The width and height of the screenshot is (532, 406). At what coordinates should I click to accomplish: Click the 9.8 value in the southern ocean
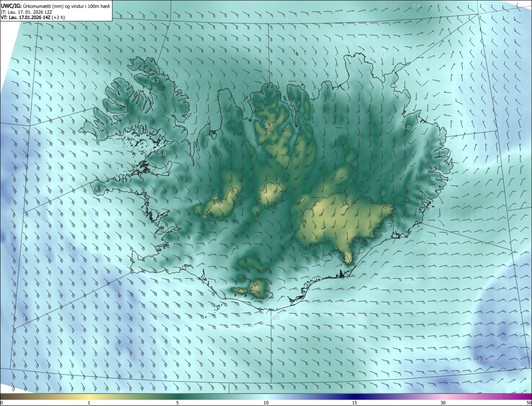pos(354,317)
